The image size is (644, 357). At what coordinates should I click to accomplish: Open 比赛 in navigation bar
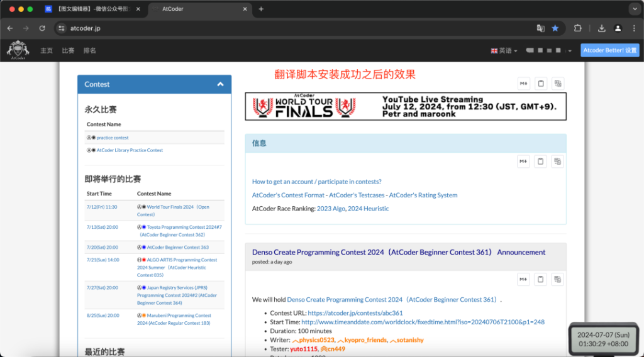pos(68,50)
